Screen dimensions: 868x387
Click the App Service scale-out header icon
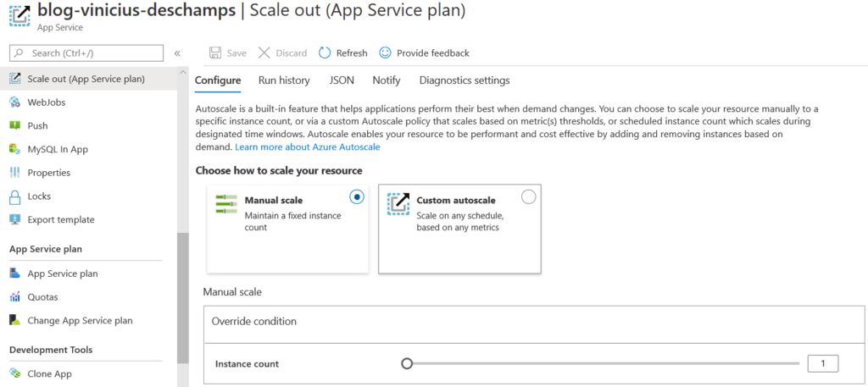click(x=20, y=15)
